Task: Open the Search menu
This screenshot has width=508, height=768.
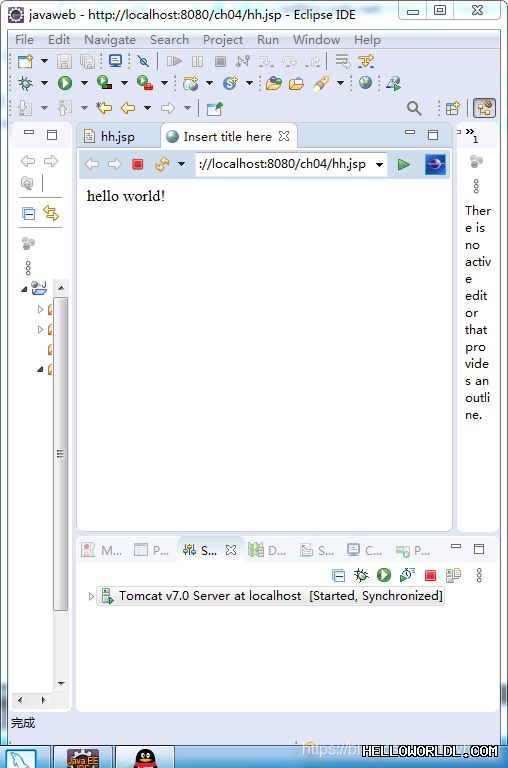Action: coord(169,40)
